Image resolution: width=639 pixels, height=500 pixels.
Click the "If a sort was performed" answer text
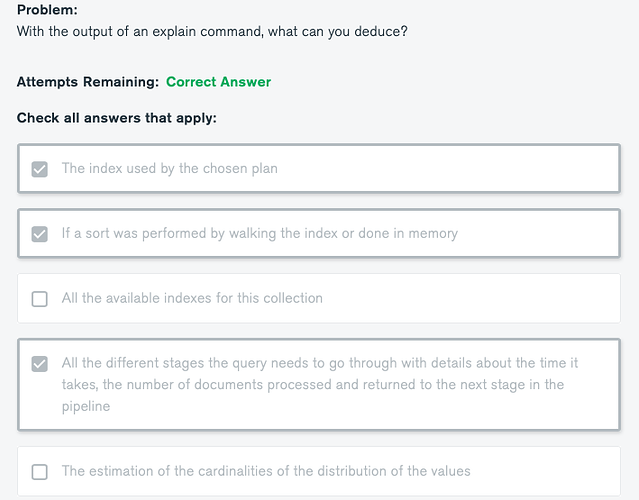[x=259, y=234]
